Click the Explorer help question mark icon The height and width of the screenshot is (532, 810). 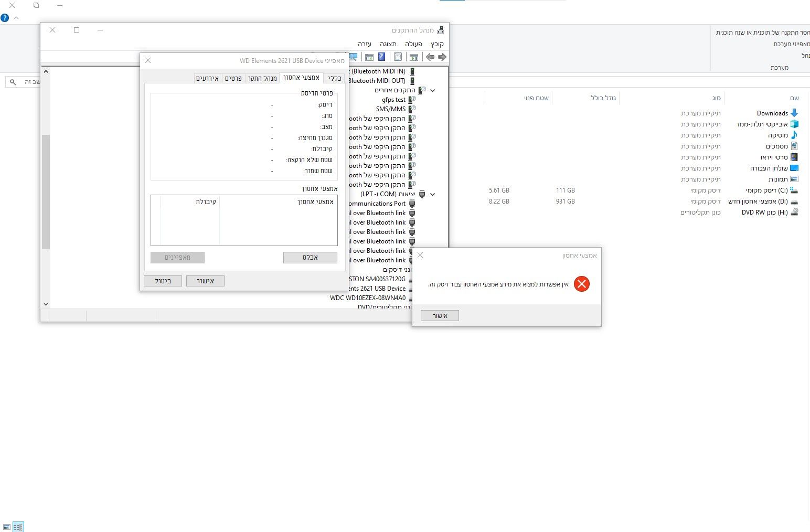[x=5, y=18]
